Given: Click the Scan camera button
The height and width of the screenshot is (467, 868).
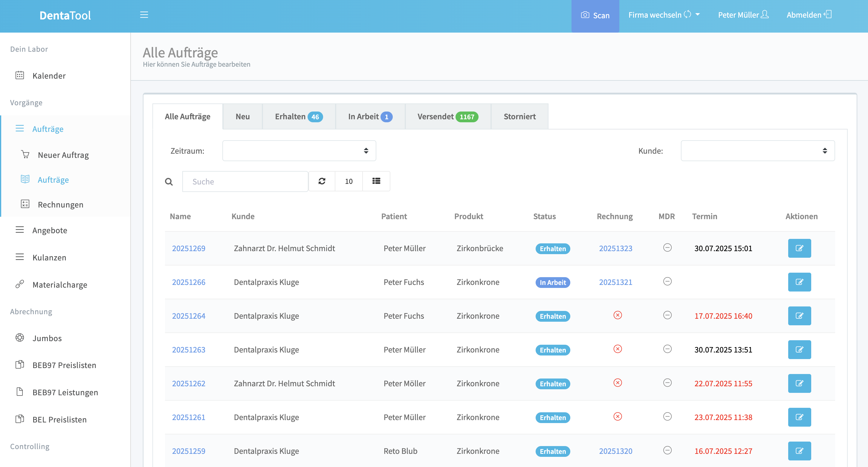Looking at the screenshot, I should pos(595,16).
